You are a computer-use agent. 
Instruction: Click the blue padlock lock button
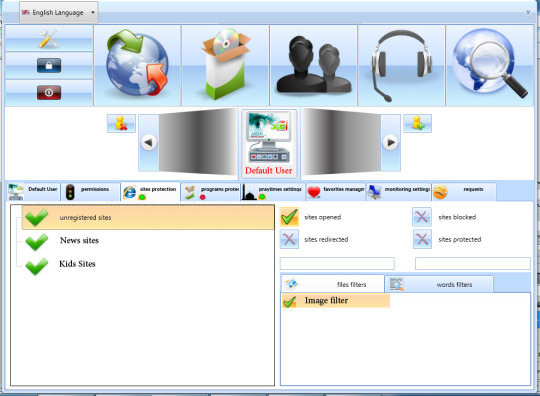tap(49, 65)
